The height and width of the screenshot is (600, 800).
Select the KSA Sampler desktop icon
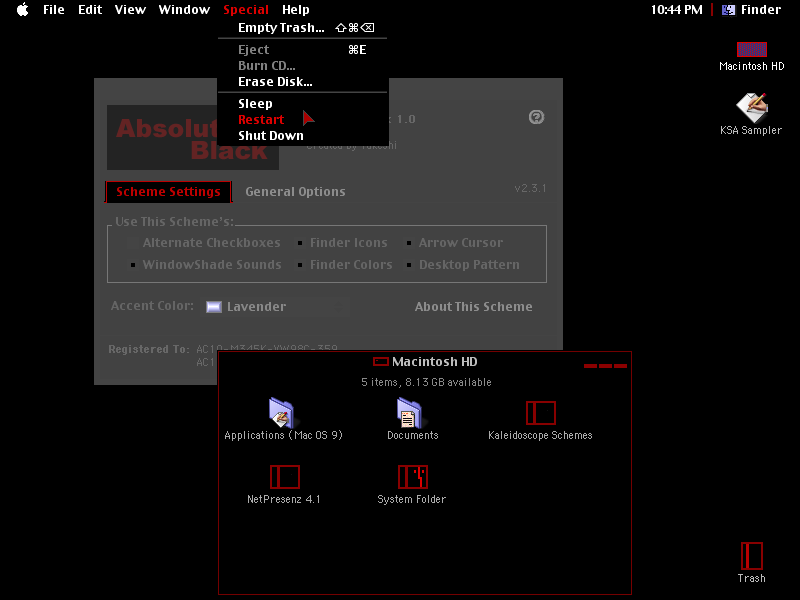pyautogui.click(x=752, y=108)
